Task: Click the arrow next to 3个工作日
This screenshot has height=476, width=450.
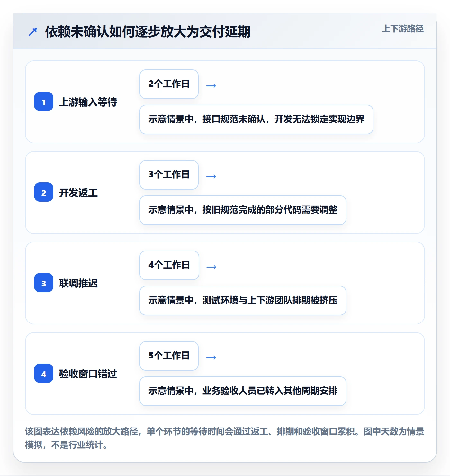Action: point(211,176)
